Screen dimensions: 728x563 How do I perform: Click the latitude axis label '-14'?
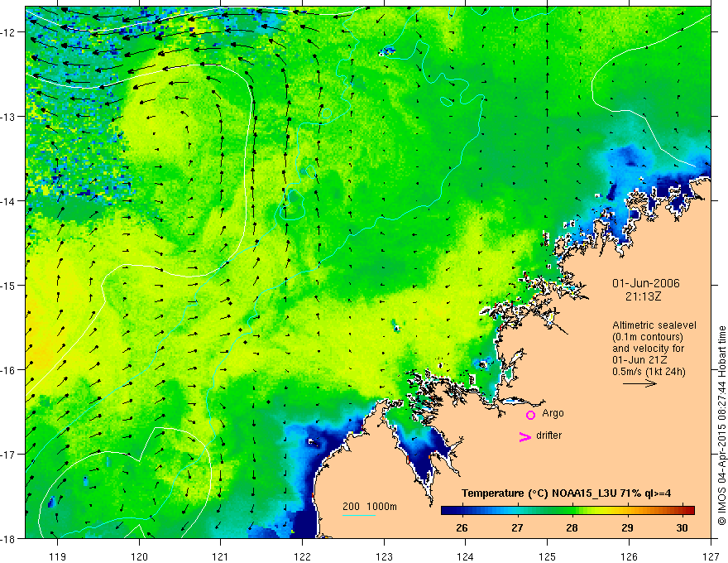tap(9, 201)
